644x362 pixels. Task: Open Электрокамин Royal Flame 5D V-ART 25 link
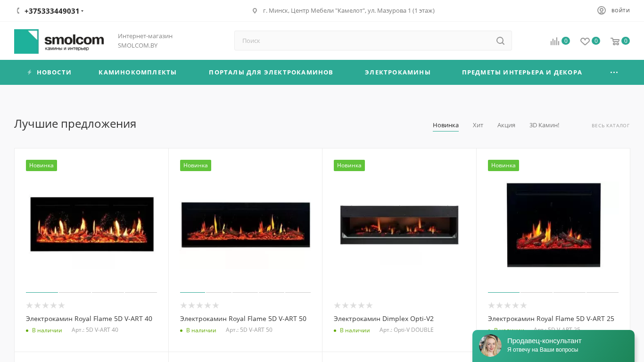tap(551, 319)
